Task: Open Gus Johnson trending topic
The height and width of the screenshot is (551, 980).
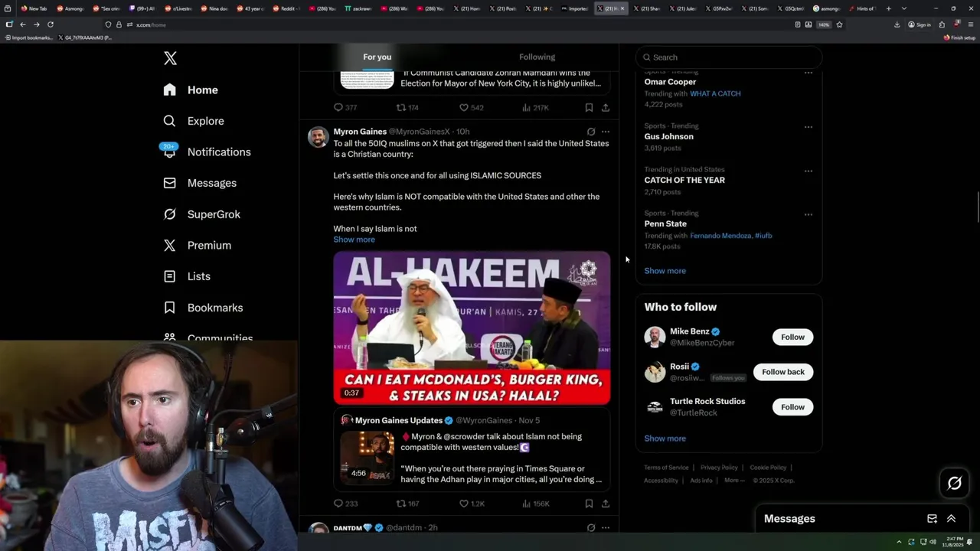Action: click(668, 136)
